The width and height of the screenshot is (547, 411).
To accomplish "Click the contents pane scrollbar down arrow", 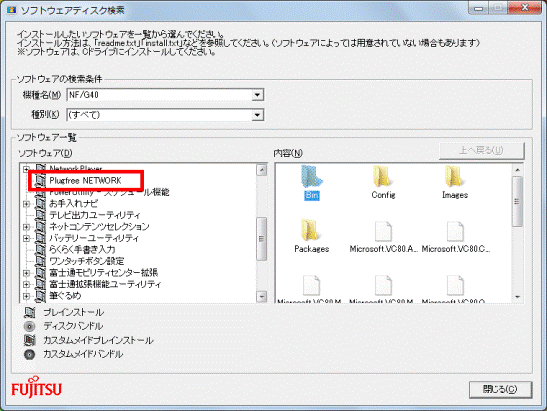I will point(518,297).
